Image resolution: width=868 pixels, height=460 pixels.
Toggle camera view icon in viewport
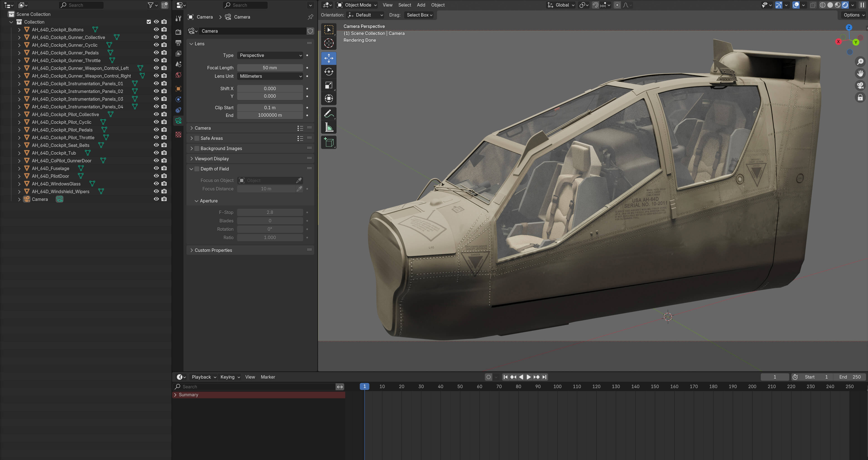point(860,85)
